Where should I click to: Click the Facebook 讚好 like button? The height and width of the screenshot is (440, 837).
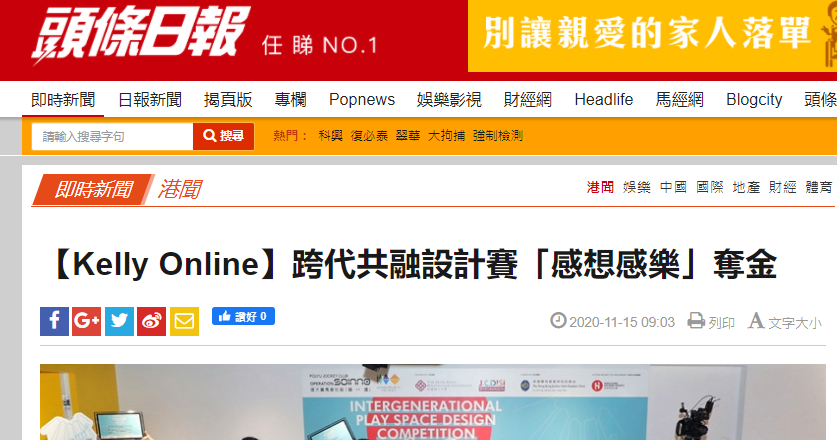click(243, 316)
